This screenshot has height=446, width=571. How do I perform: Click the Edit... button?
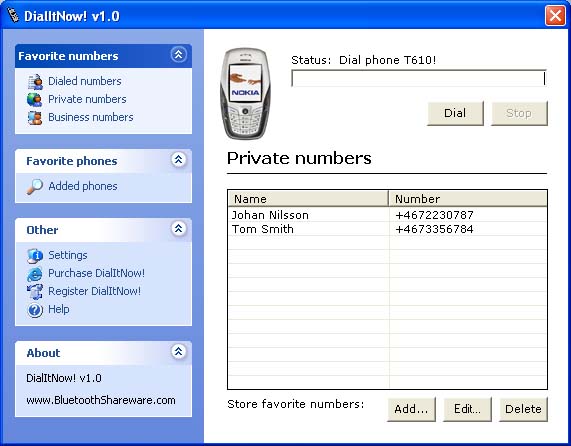pyautogui.click(x=467, y=409)
